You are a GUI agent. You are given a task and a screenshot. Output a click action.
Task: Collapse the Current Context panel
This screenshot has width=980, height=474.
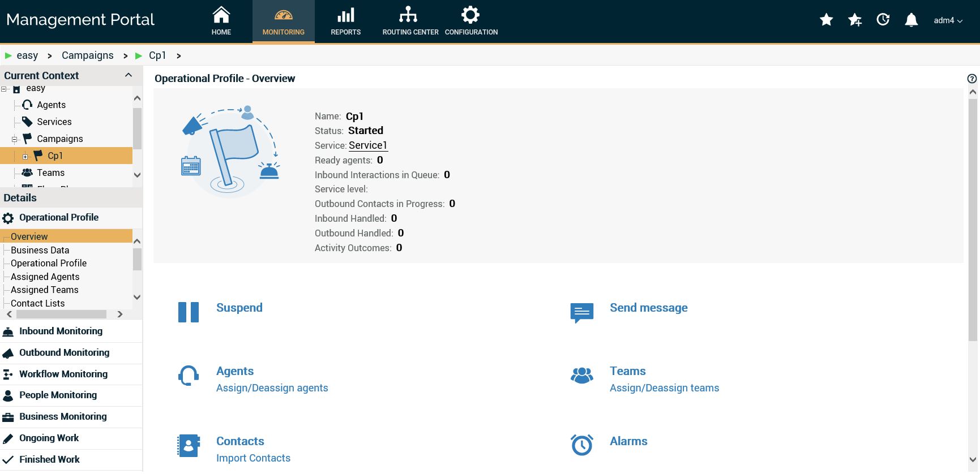129,75
